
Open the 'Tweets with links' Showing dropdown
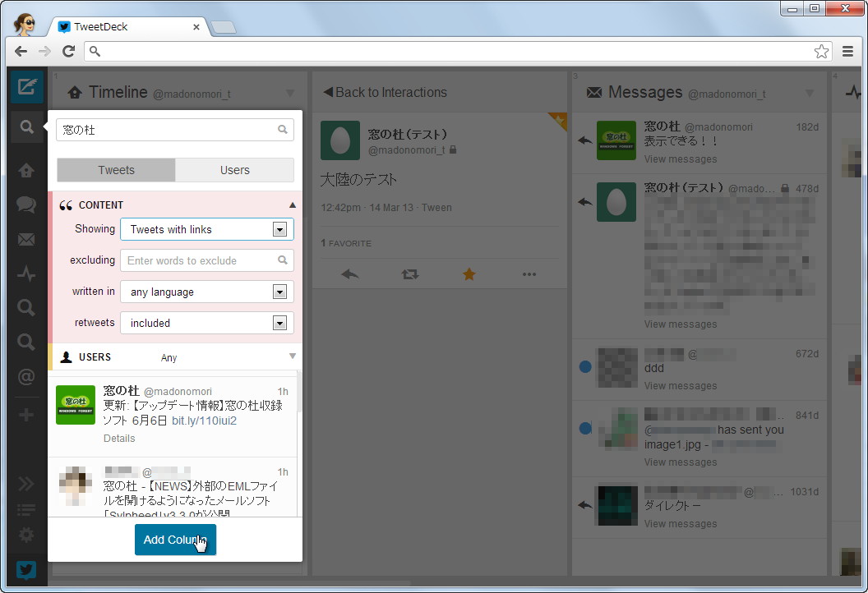point(206,229)
